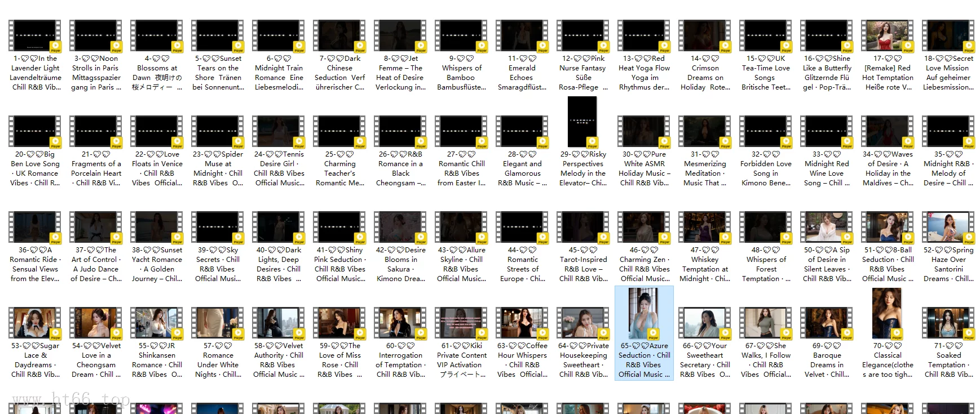Click the '7- Dark Chinese Seduction' video icon
The height and width of the screenshot is (414, 980).
click(339, 36)
